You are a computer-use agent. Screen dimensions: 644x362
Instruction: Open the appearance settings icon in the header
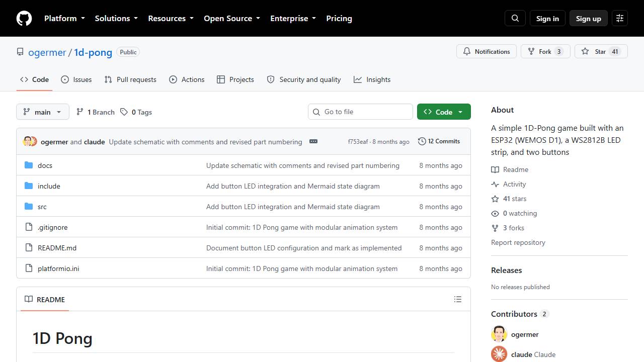[620, 19]
